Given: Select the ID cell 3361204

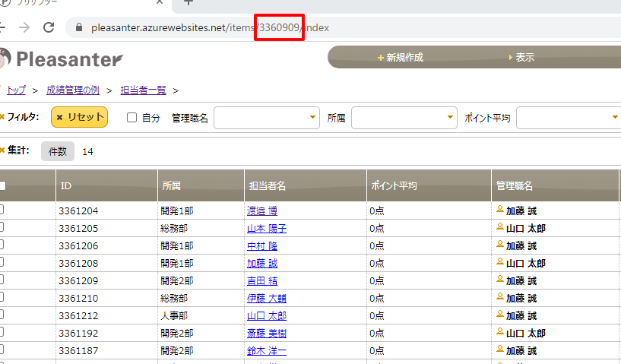Looking at the screenshot, I should click(x=106, y=210).
